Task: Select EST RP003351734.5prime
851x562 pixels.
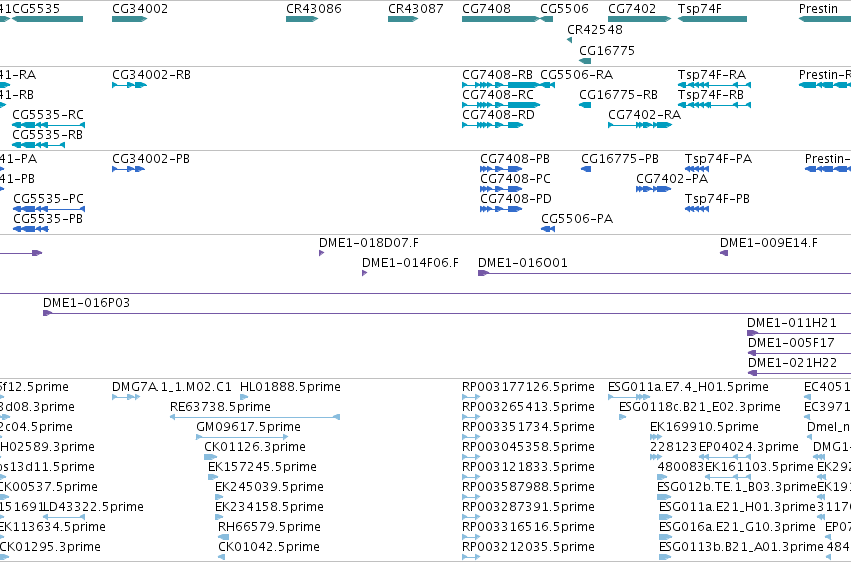Action: coord(471,438)
